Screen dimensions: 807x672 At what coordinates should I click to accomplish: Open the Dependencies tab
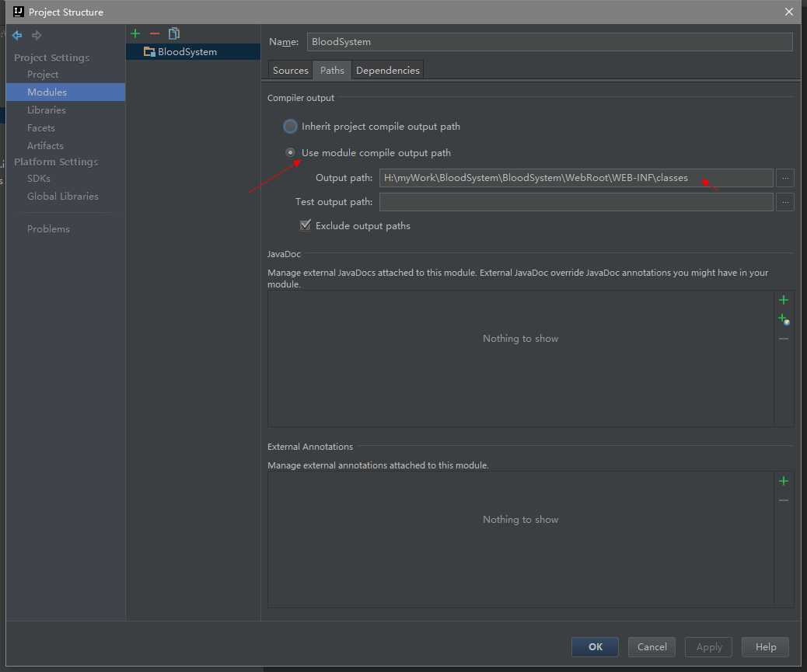pos(387,71)
